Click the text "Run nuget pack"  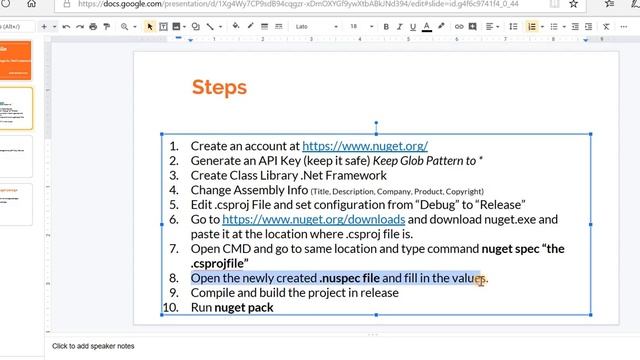point(232,307)
